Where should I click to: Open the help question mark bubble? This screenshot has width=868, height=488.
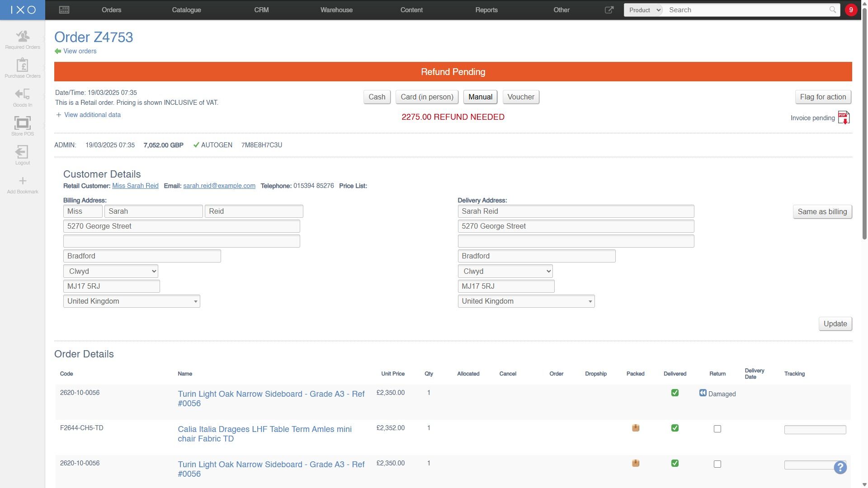pos(840,467)
